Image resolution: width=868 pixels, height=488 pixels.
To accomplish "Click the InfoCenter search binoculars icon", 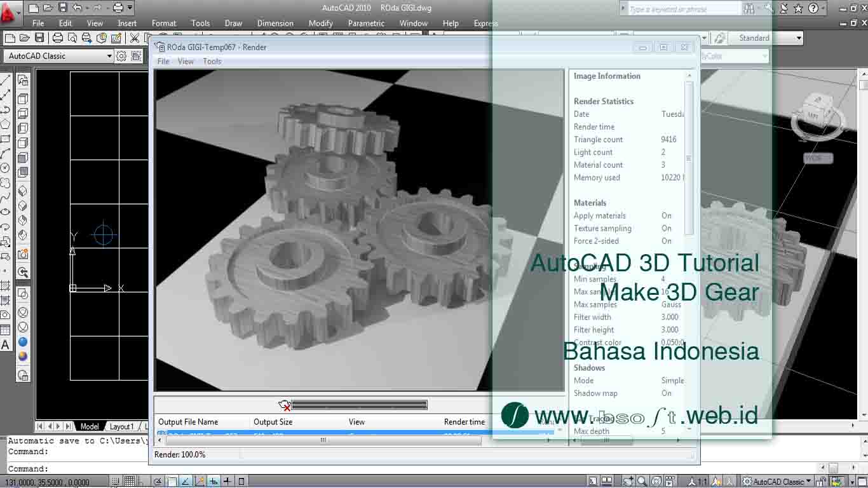I will click(x=749, y=8).
